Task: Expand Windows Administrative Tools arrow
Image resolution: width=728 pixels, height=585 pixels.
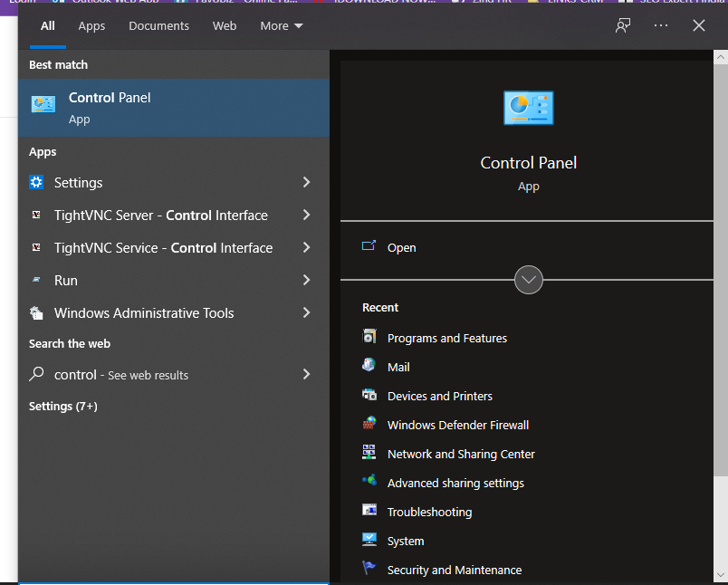Action: [306, 312]
